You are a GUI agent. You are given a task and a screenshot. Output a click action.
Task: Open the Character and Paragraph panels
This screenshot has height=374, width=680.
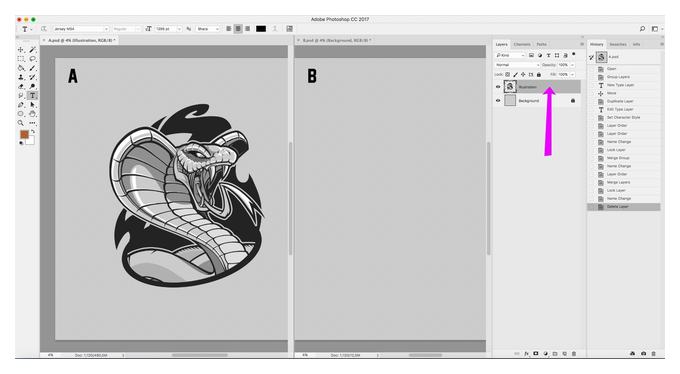pos(289,29)
